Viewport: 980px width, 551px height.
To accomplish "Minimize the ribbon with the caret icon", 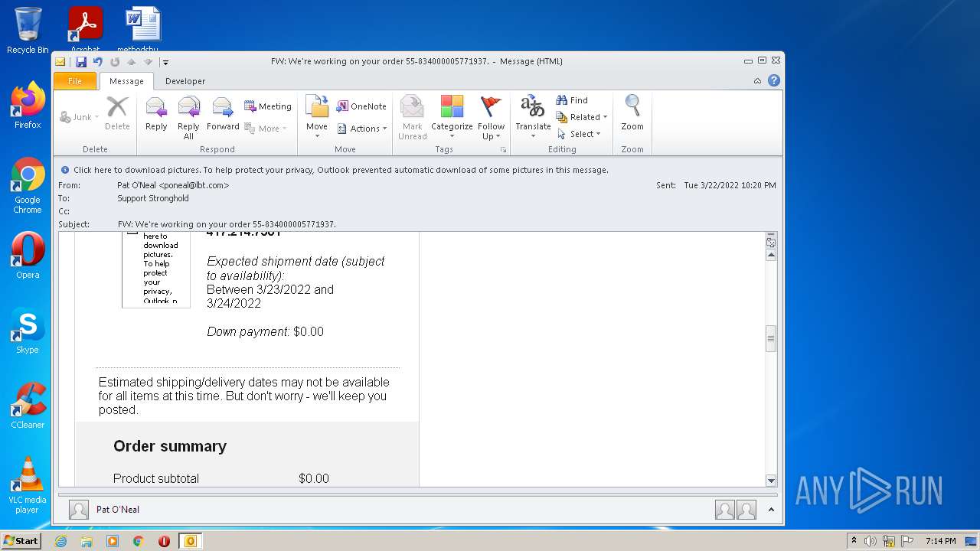I will coord(757,80).
